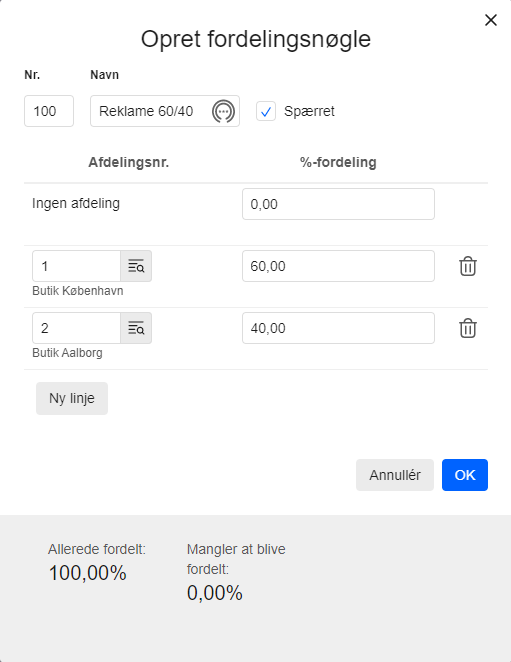The height and width of the screenshot is (662, 511).
Task: Confirm with the blue OK button
Action: pyautogui.click(x=465, y=475)
